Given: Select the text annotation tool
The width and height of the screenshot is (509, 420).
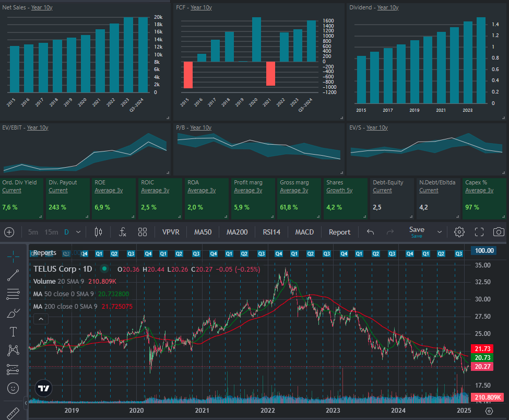Looking at the screenshot, I should pyautogui.click(x=13, y=332).
